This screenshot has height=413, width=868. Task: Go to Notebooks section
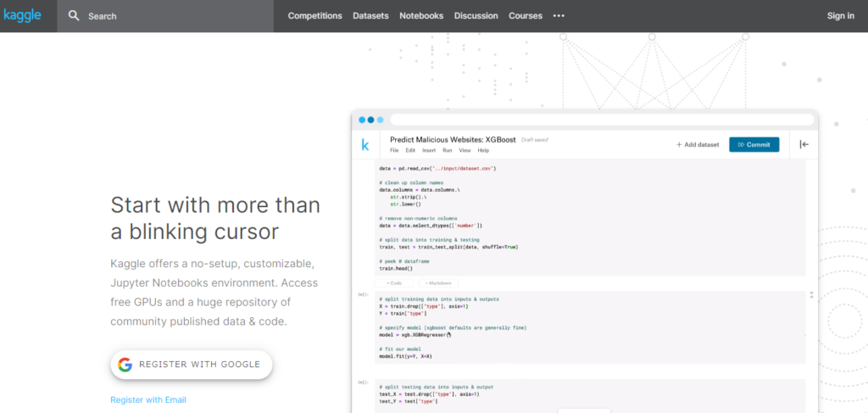421,15
